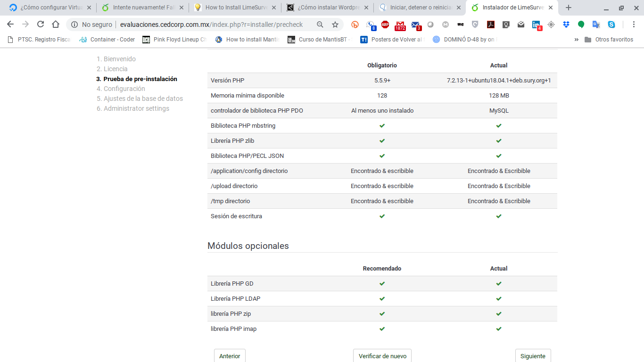
Task: Open the LinkedIn extension icon
Action: point(536,25)
